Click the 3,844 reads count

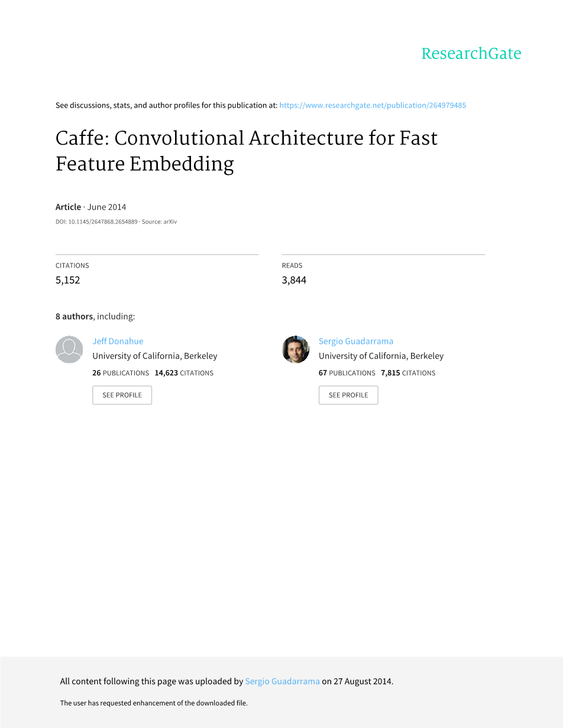pyautogui.click(x=294, y=280)
